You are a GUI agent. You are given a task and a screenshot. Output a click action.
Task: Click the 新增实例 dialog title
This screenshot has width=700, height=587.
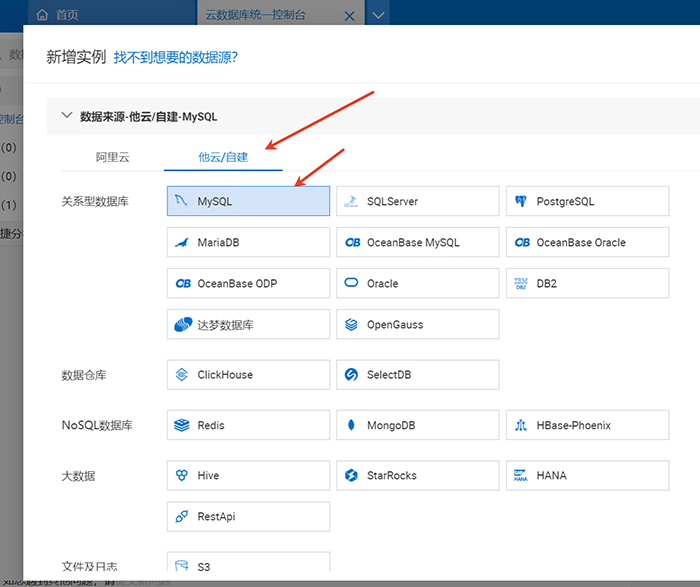[x=76, y=57]
